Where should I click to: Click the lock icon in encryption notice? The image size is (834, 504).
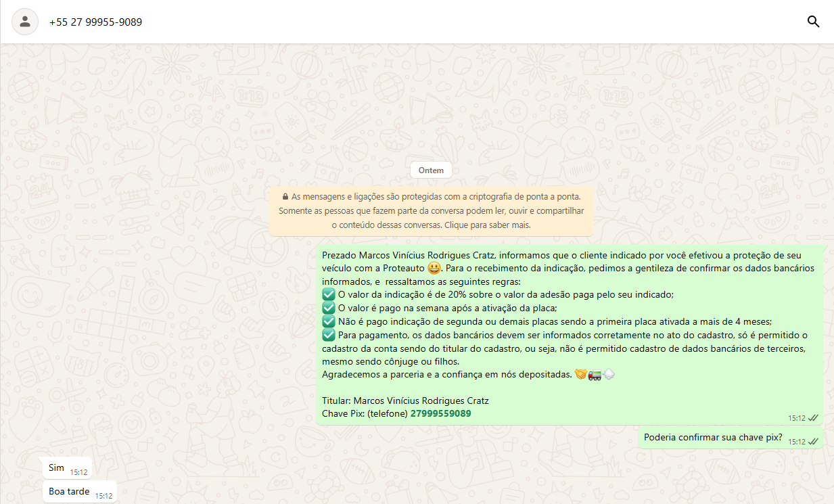(x=285, y=197)
